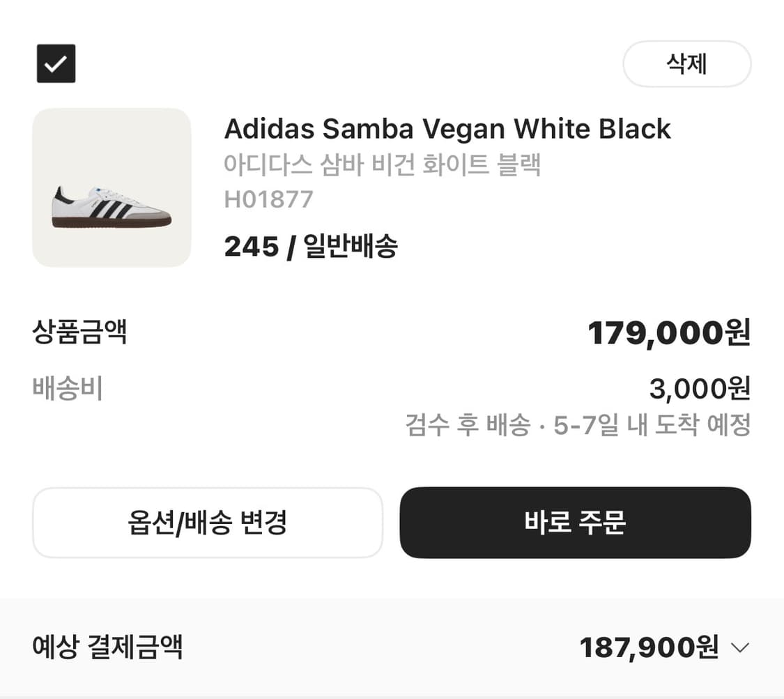Tap the shoe product thumbnail image
The width and height of the screenshot is (784, 699).
[111, 187]
